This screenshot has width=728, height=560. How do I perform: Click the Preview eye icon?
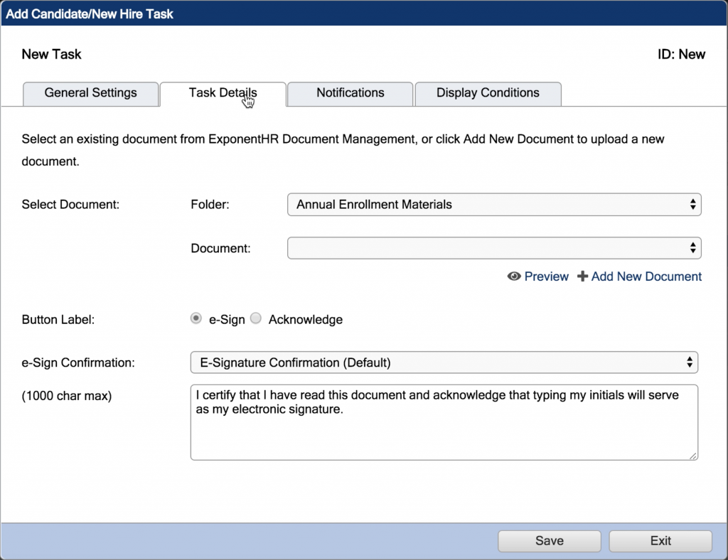pyautogui.click(x=514, y=276)
